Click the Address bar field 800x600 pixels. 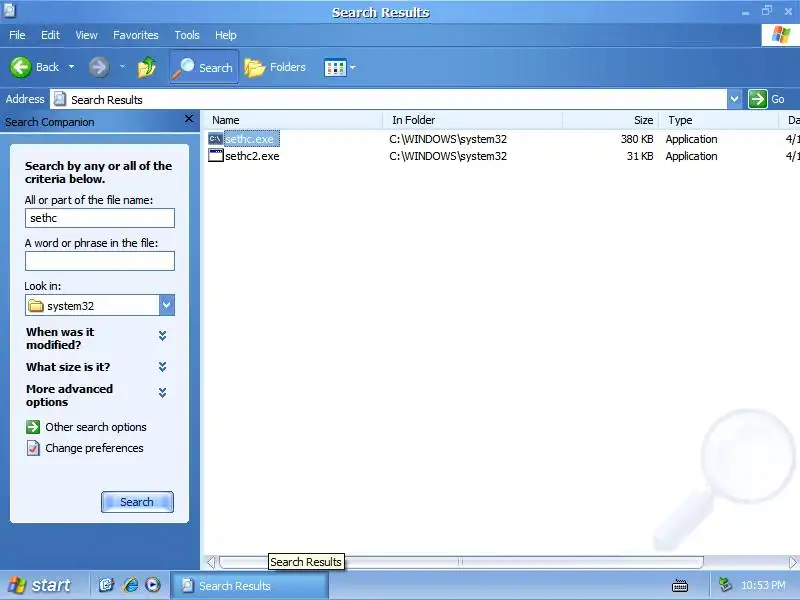tap(388, 99)
